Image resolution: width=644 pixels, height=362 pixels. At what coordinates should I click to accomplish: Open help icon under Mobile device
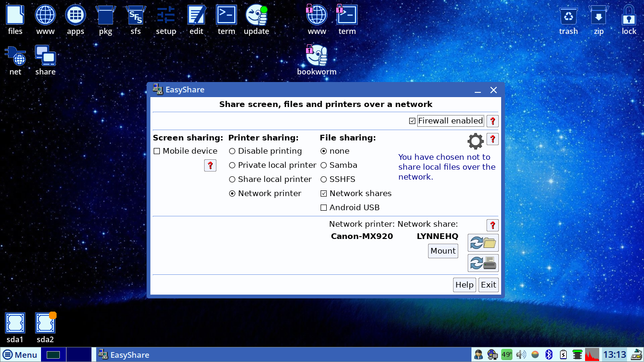[x=210, y=165]
